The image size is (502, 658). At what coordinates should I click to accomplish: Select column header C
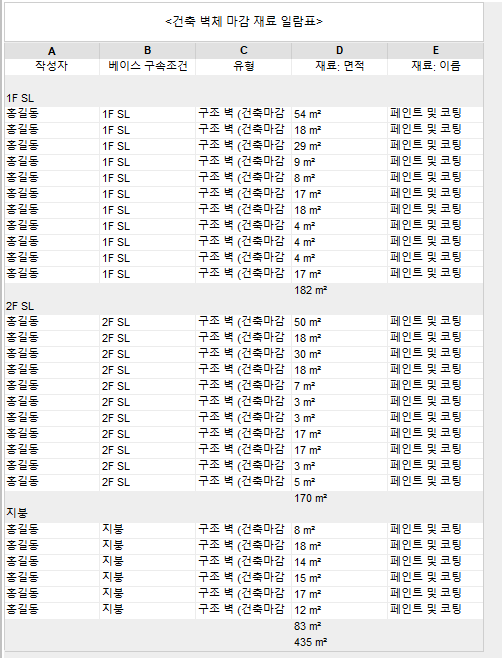coord(243,51)
